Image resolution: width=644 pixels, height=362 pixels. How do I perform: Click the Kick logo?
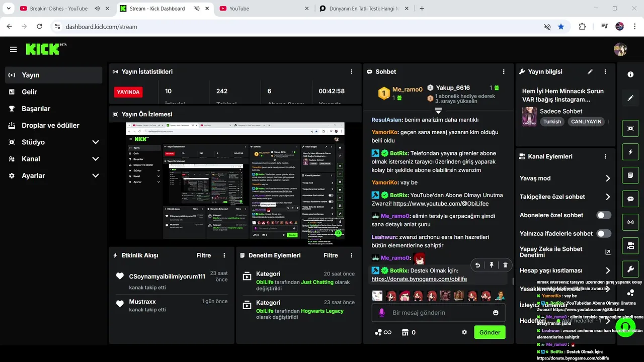46,49
